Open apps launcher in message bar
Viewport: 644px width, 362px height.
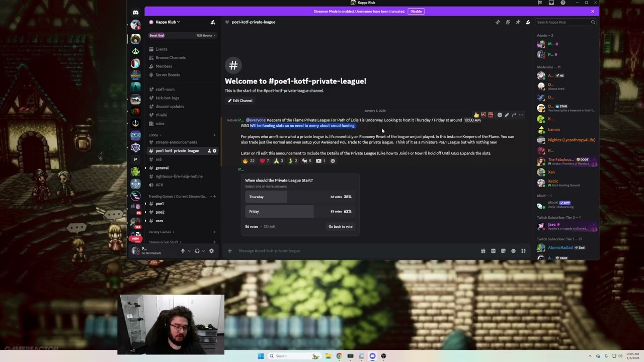(x=523, y=251)
